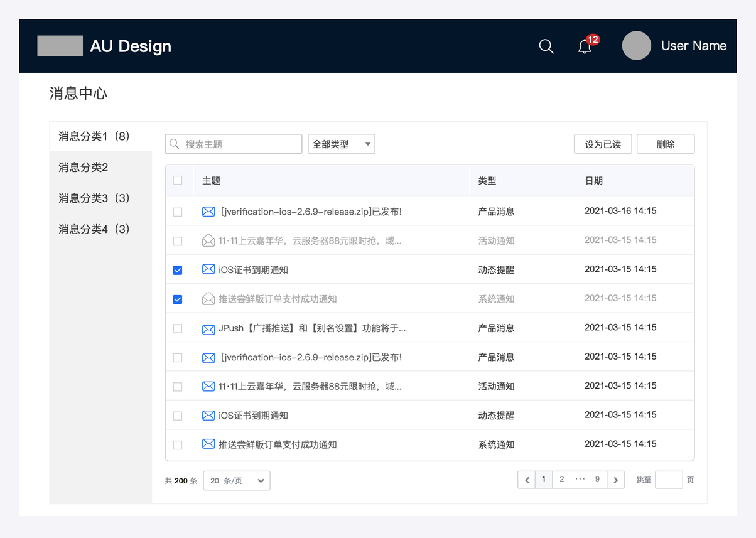Click the user avatar circle

636,46
